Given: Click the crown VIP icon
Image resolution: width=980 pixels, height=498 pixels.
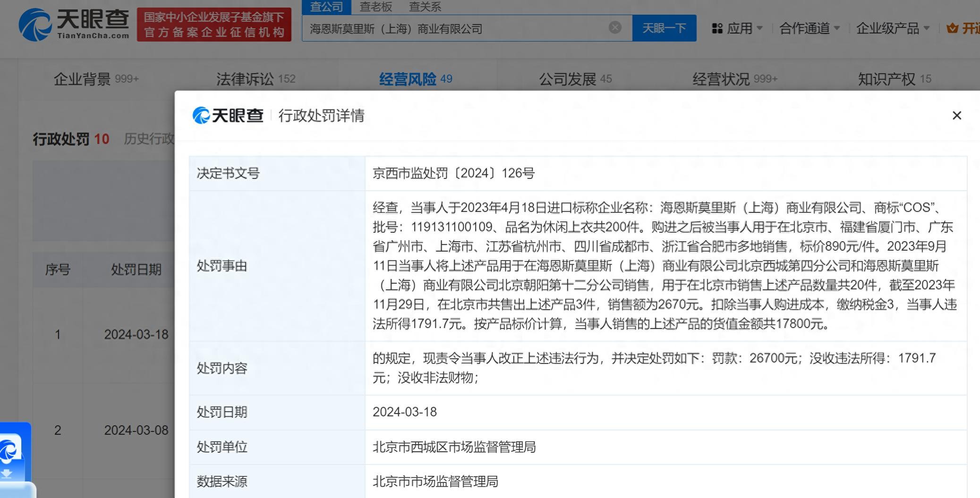Looking at the screenshot, I should (x=952, y=29).
